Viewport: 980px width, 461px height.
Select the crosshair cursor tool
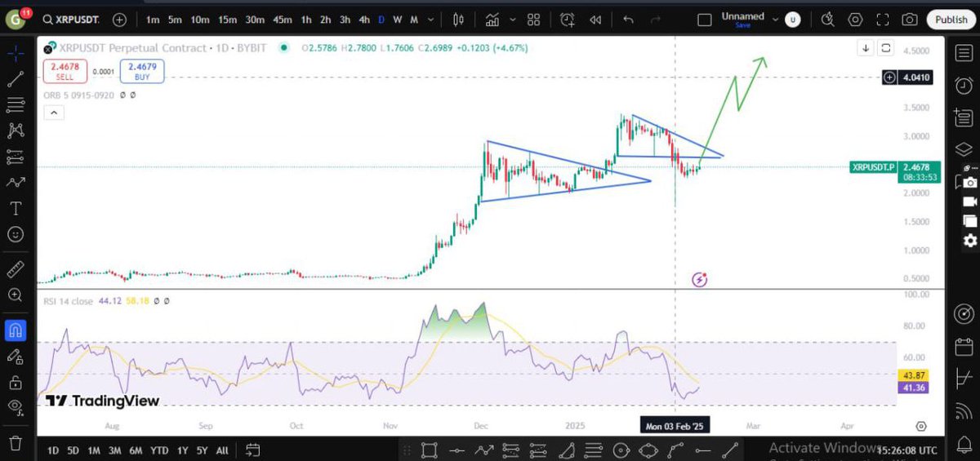[15, 54]
